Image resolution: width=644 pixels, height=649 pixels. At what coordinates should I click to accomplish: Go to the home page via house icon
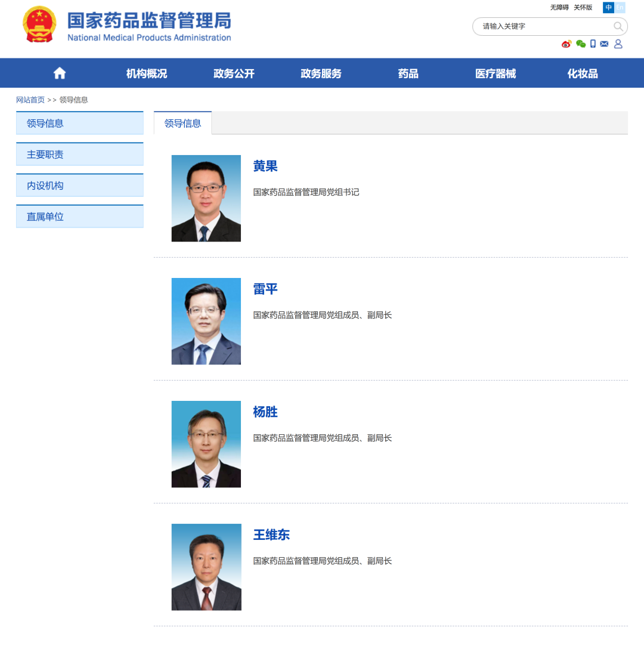(60, 73)
